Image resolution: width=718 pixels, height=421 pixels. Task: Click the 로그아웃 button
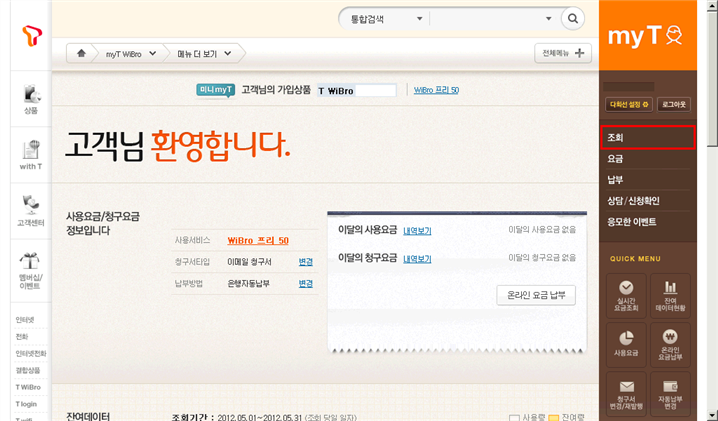click(x=674, y=104)
